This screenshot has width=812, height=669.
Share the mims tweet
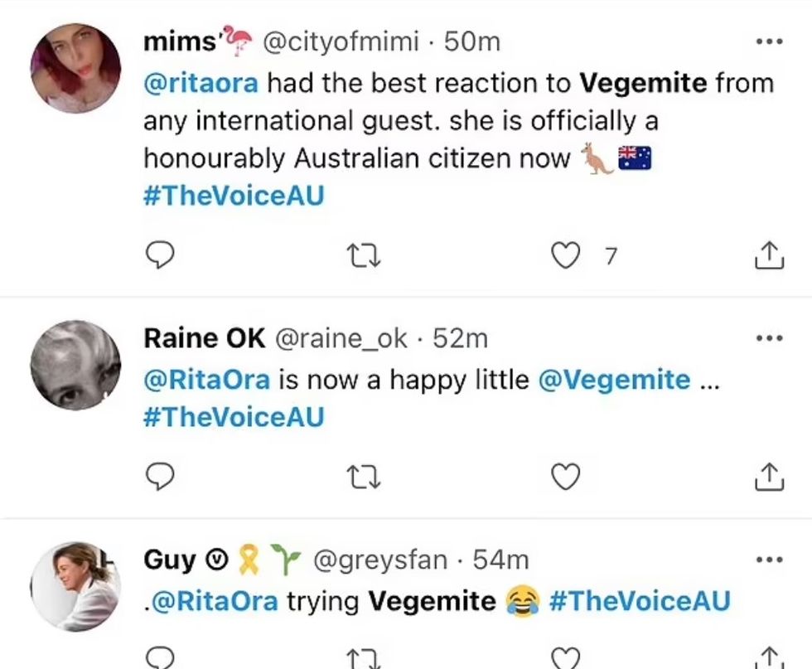(769, 257)
